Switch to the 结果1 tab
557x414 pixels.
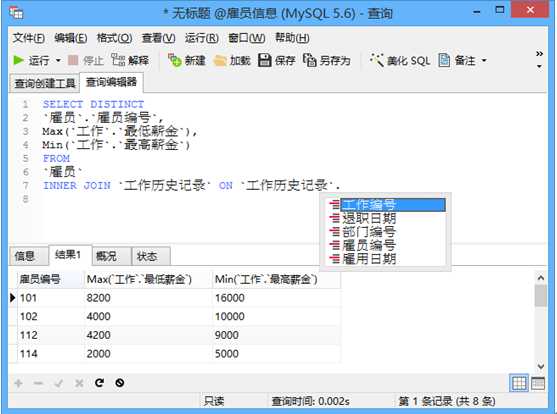[x=70, y=254]
